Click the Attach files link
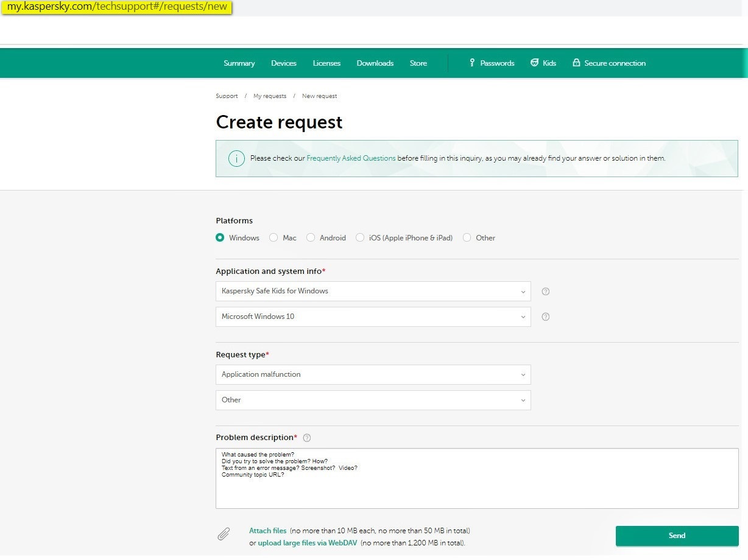 click(267, 531)
